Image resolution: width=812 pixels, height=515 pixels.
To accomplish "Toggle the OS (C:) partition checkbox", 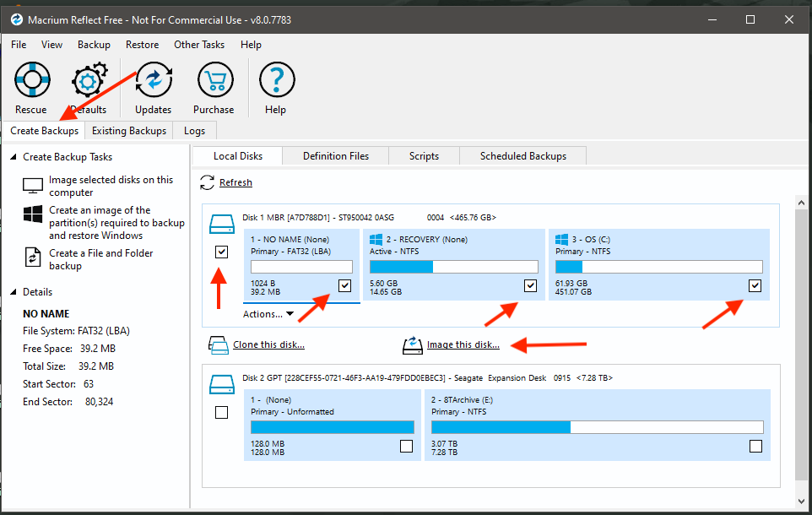I will (755, 285).
